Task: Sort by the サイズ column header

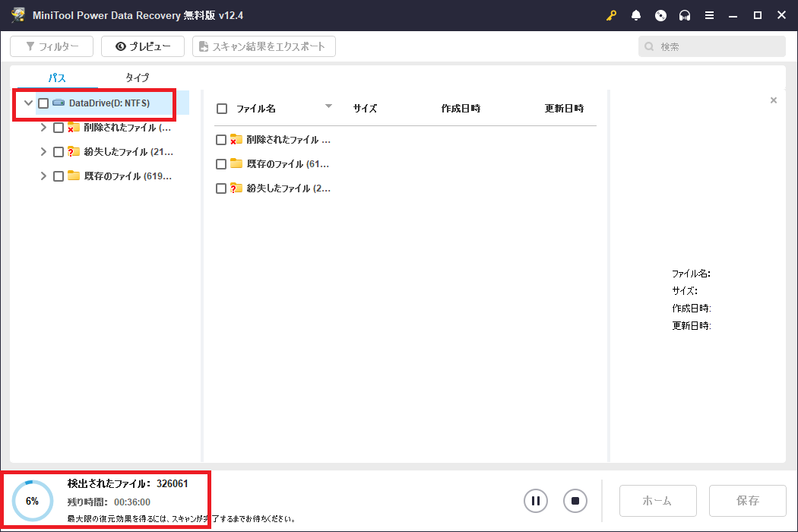Action: pos(365,108)
